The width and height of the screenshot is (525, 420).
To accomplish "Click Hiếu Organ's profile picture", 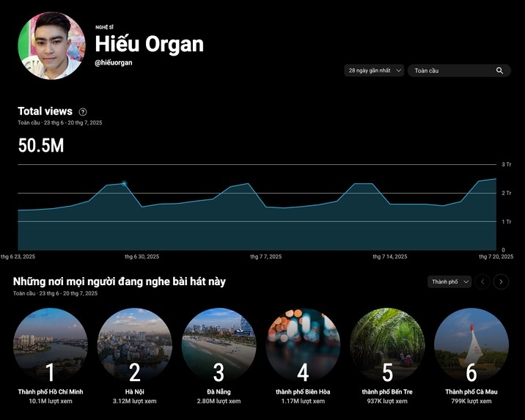I will tap(51, 45).
